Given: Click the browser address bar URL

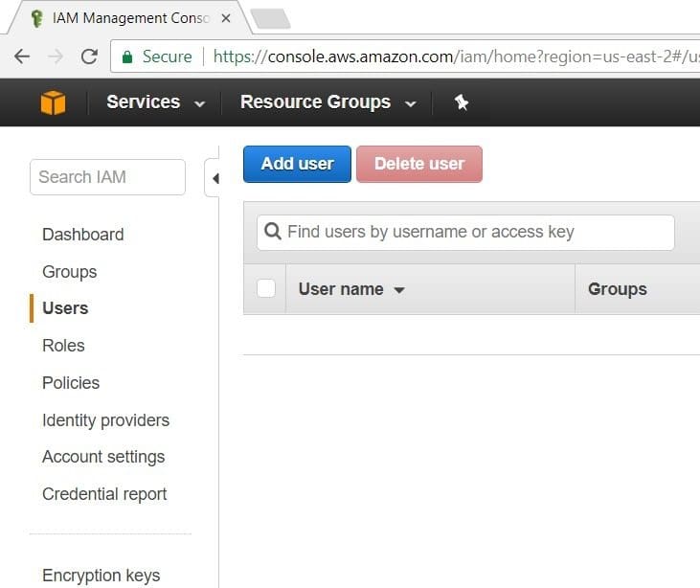Looking at the screenshot, I should coord(456,57).
